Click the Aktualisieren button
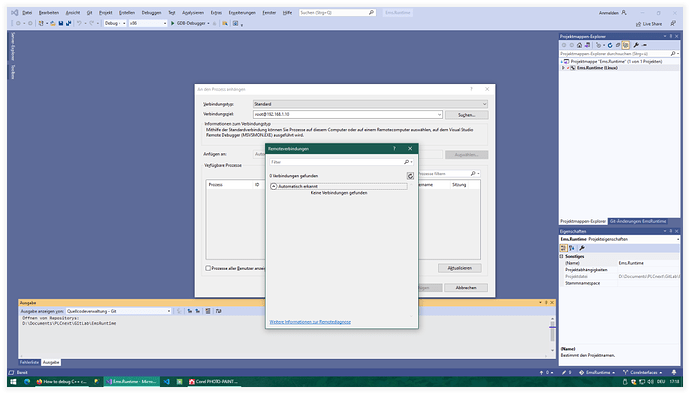 [459, 268]
